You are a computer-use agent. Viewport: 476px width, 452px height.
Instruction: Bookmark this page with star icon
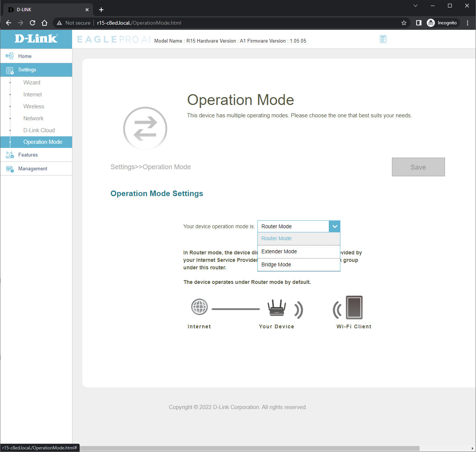click(404, 23)
